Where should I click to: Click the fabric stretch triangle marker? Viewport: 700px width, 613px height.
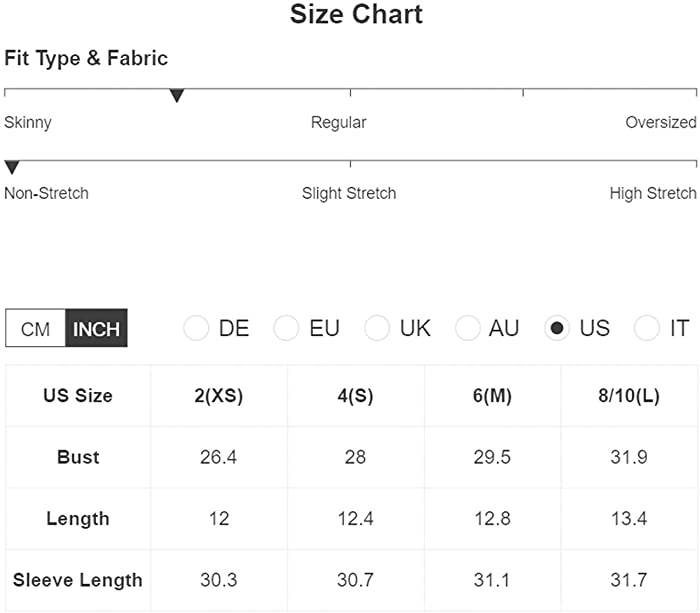point(12,167)
